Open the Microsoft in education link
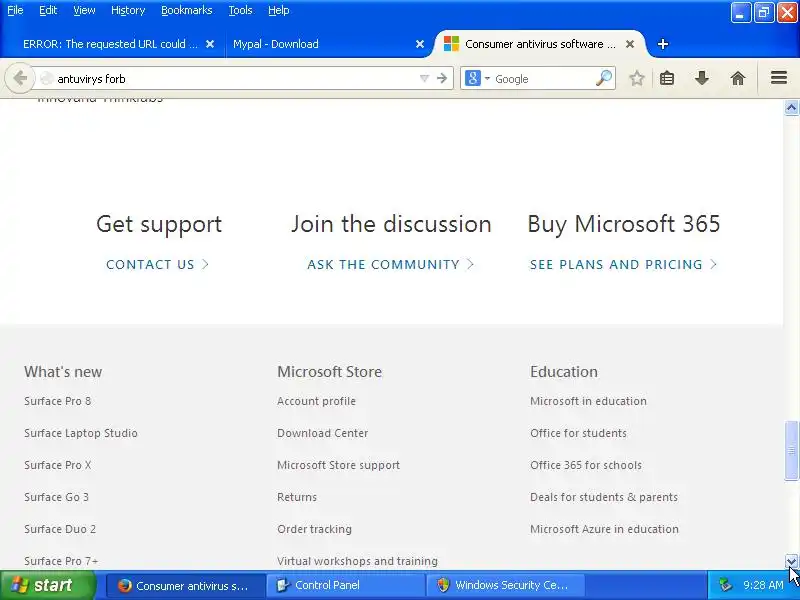This screenshot has height=600, width=800. [588, 401]
